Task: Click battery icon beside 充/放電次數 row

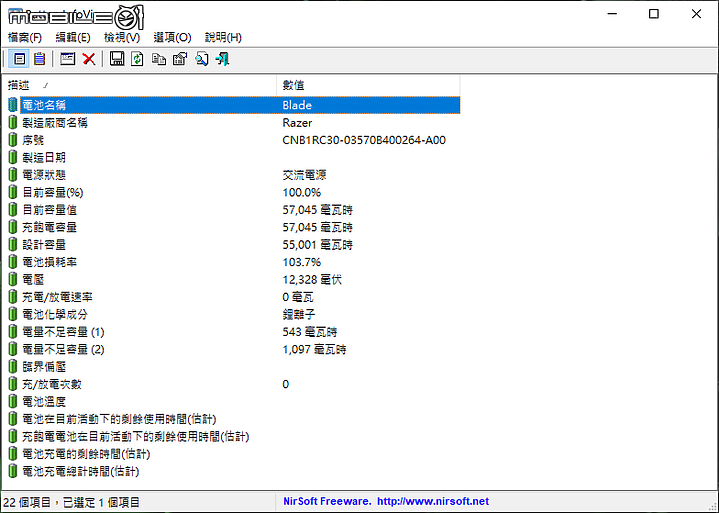Action: coord(13,384)
